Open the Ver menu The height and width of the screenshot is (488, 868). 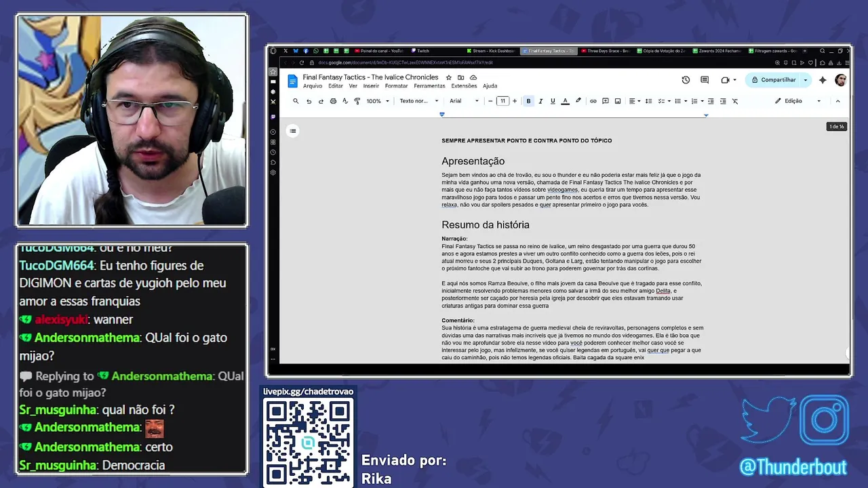[x=353, y=86]
